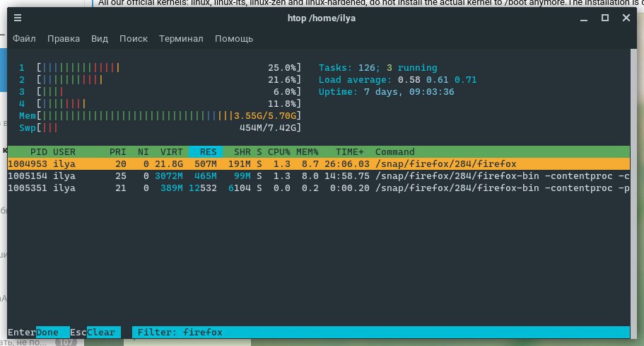Image resolution: width=644 pixels, height=346 pixels.
Task: Open the terminal hamburger menu icon
Action: [18, 18]
